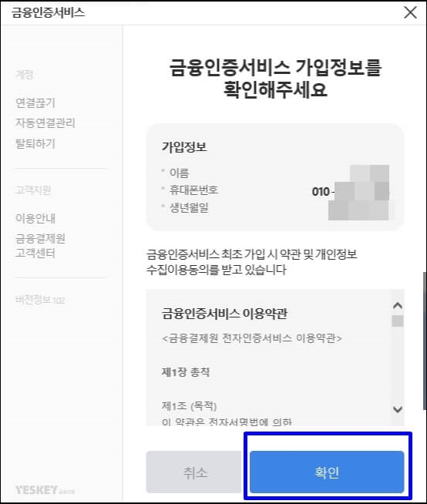Click the 금융인증서비스 이용약관 heading
427x504 pixels.
(x=224, y=314)
